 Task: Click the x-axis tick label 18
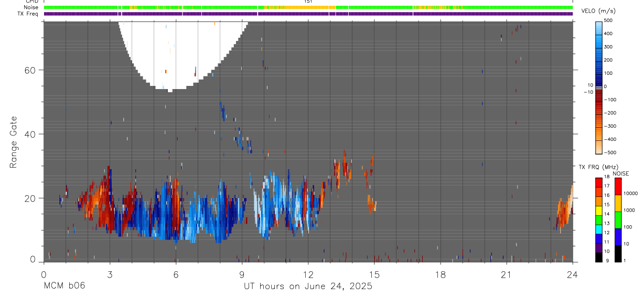pyautogui.click(x=441, y=274)
